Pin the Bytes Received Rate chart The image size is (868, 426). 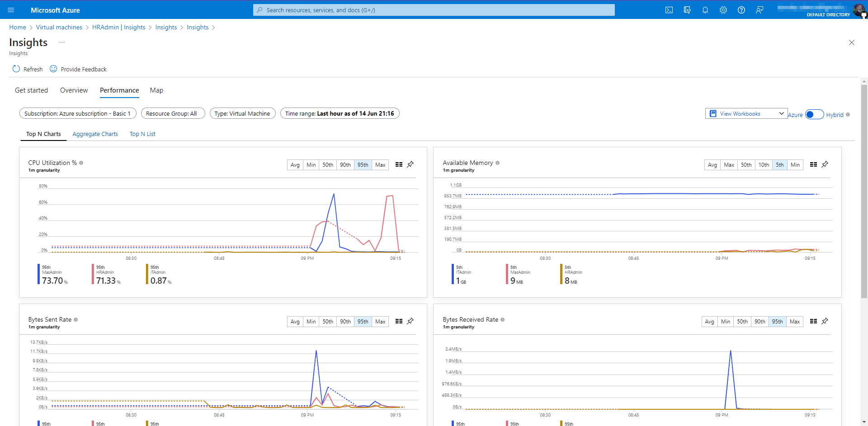click(x=825, y=321)
